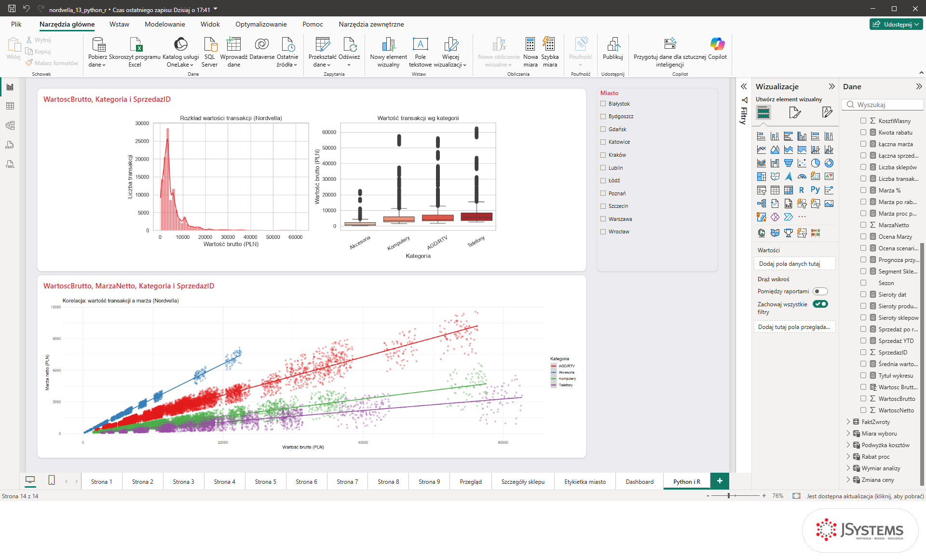Open the DAX query view icon

(x=10, y=145)
